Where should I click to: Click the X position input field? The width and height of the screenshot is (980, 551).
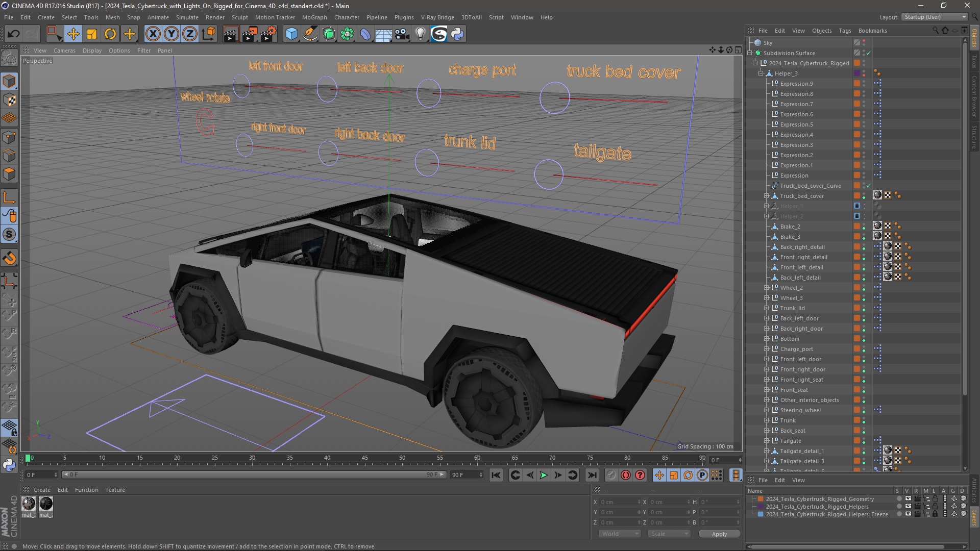(620, 502)
